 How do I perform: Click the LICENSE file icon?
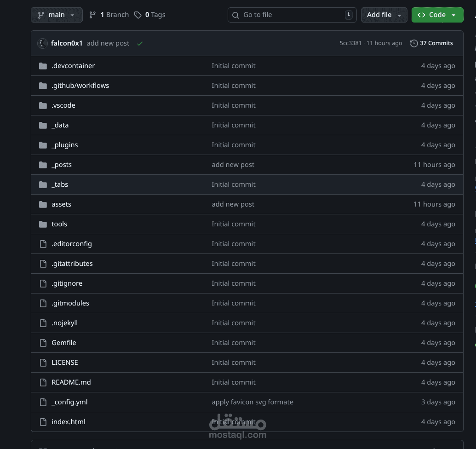[43, 363]
